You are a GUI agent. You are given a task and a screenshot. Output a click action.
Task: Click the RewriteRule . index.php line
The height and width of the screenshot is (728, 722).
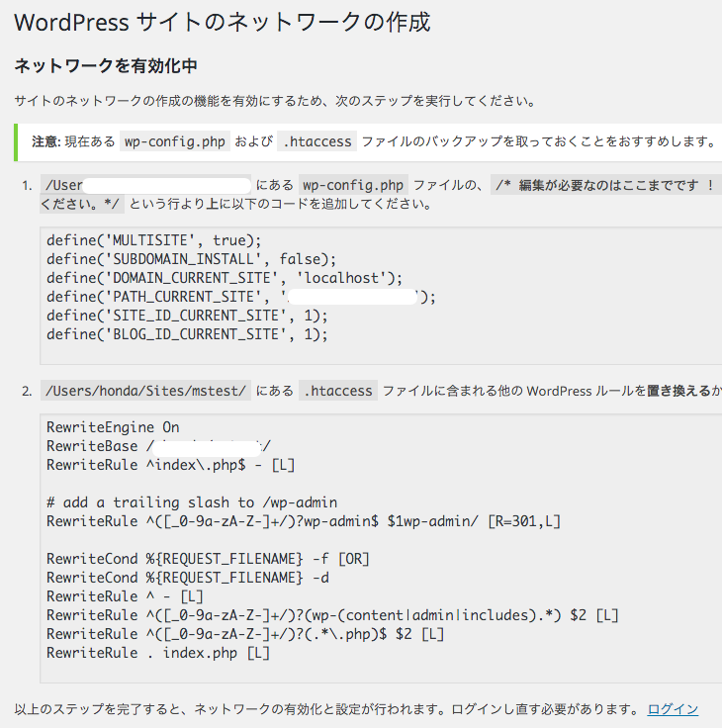click(158, 653)
